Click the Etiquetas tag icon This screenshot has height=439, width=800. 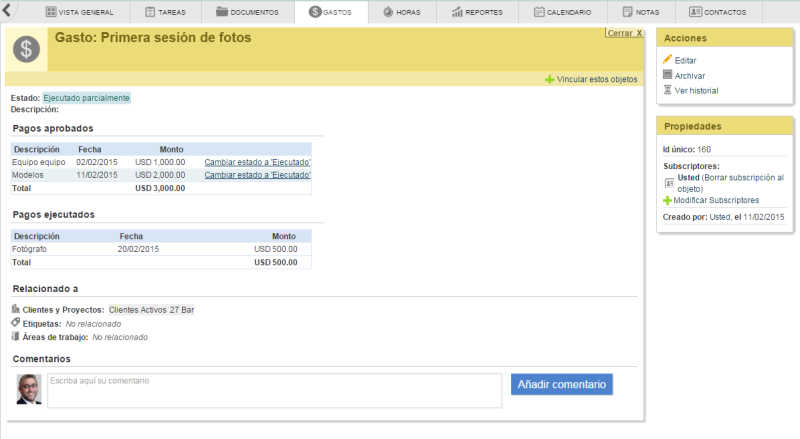pyautogui.click(x=16, y=323)
